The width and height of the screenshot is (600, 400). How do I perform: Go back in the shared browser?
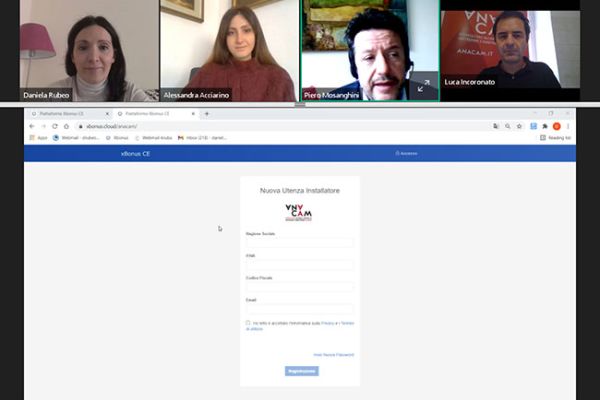click(32, 126)
